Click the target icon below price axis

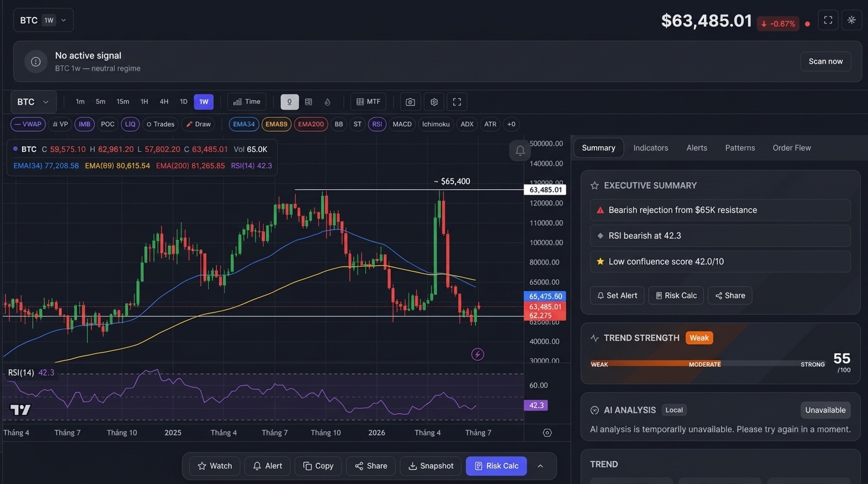pyautogui.click(x=547, y=432)
